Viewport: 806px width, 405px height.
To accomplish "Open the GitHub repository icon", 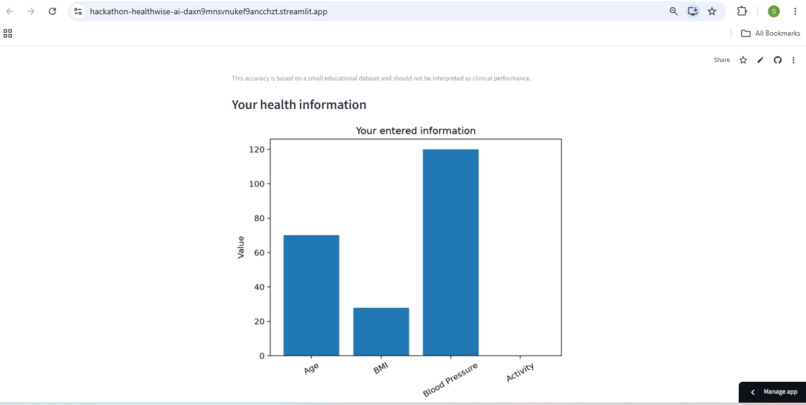I will tap(778, 60).
